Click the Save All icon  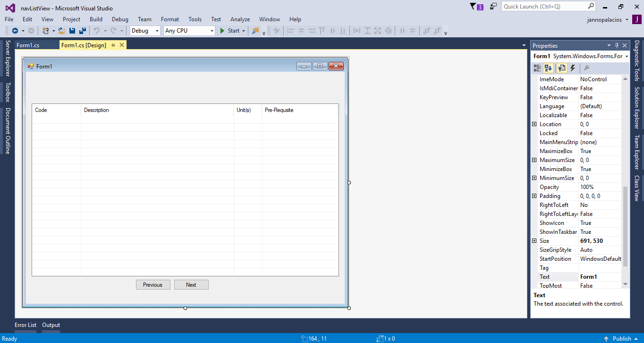83,31
